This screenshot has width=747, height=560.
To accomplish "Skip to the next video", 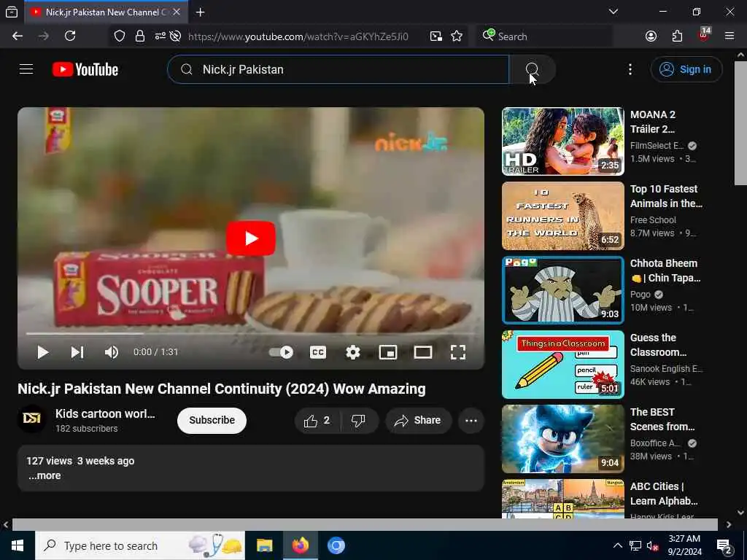I will [77, 352].
